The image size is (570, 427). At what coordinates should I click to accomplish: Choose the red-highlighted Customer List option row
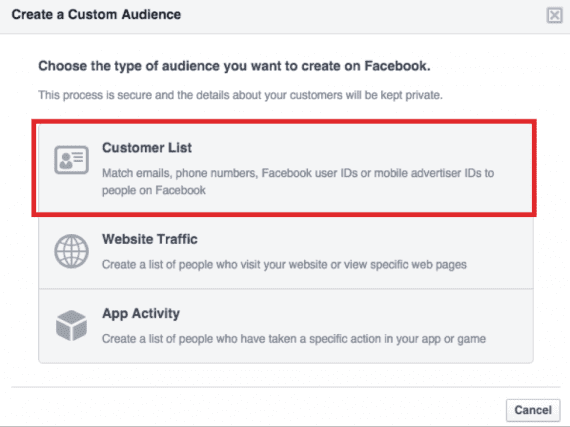click(284, 168)
